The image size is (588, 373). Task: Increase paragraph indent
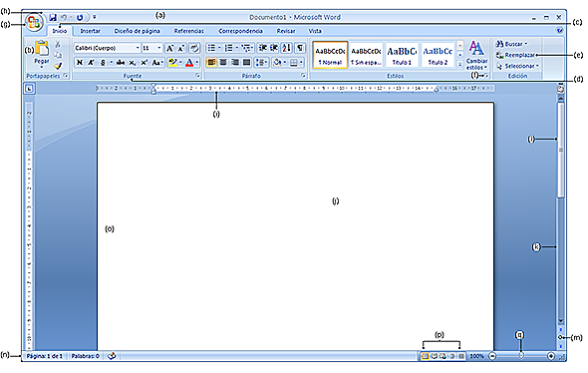[x=274, y=48]
